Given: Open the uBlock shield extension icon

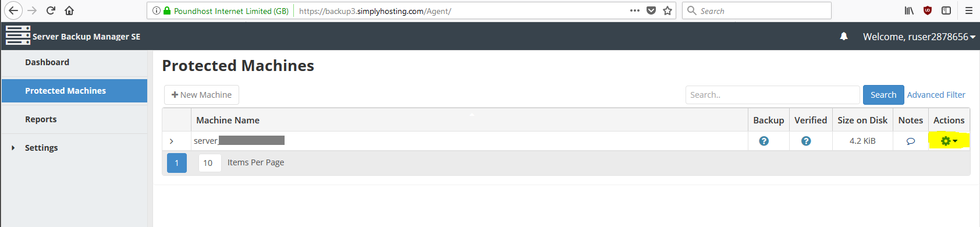Looking at the screenshot, I should click(x=928, y=10).
